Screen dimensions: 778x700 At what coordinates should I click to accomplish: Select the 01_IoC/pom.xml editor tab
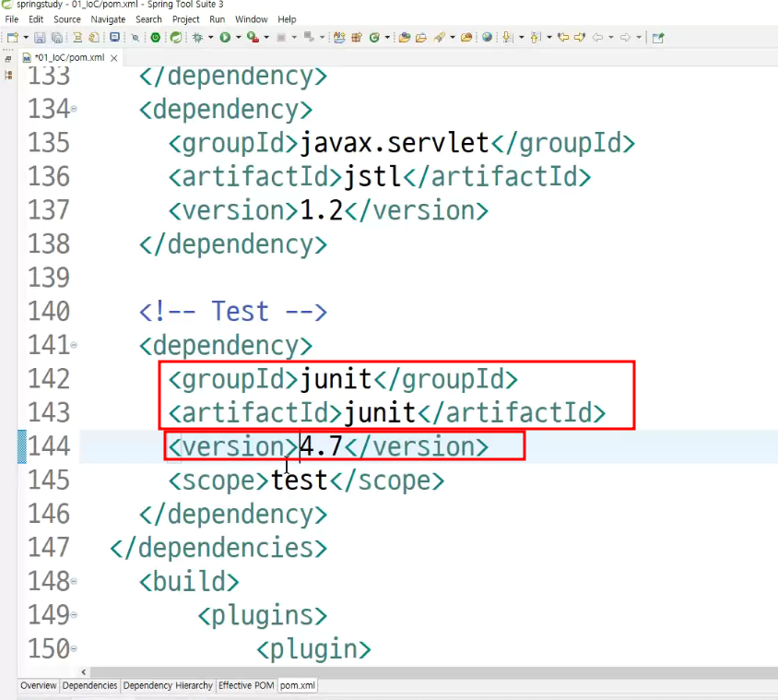coord(69,57)
